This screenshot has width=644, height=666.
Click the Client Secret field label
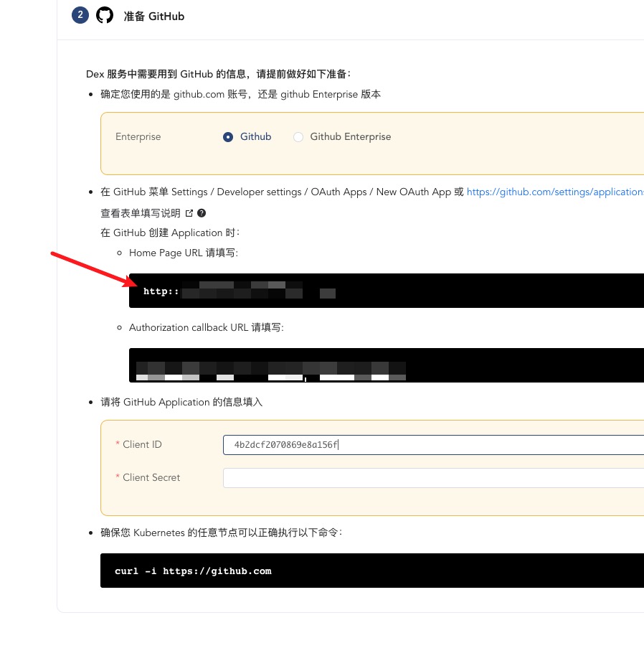point(151,478)
